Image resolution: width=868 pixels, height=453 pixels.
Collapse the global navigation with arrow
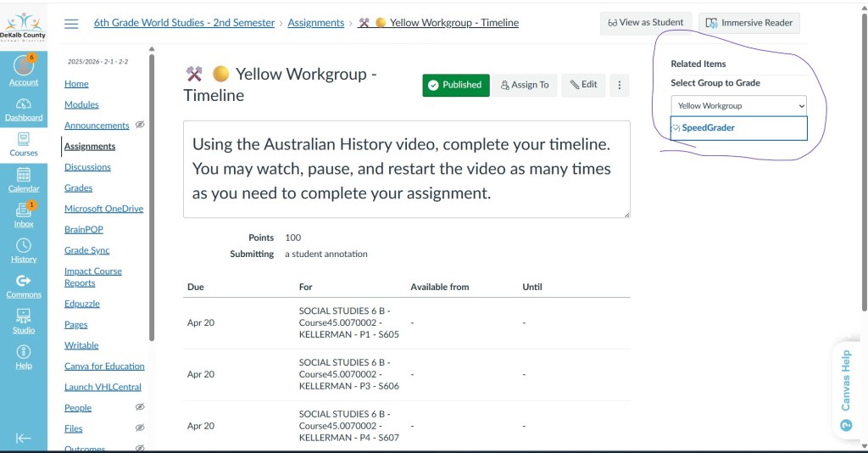(24, 439)
